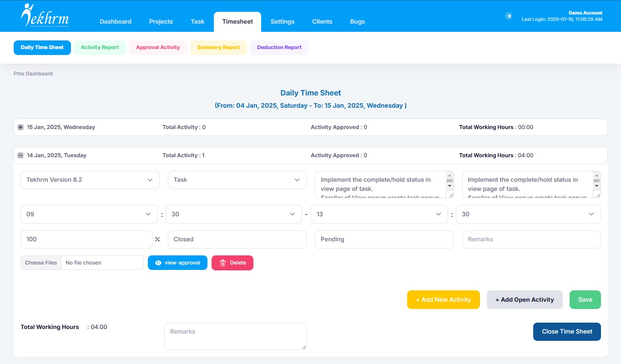Select Daily Time Sheet pill
The image size is (621, 364).
[42, 47]
